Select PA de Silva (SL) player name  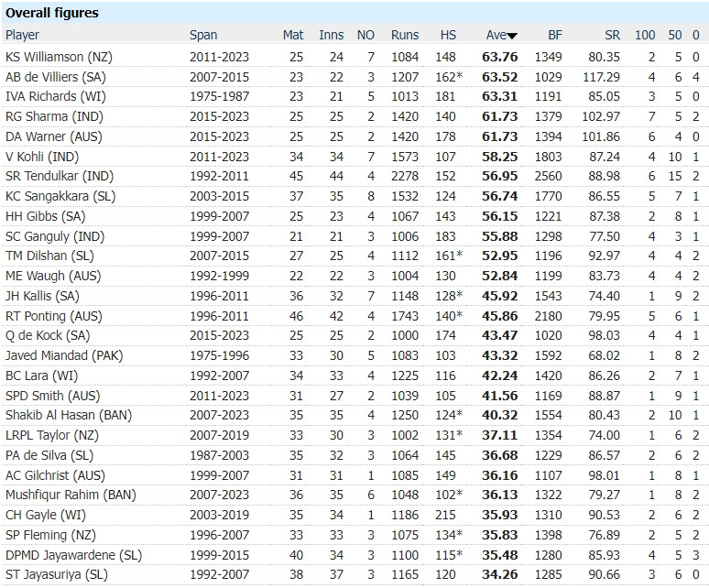49,455
